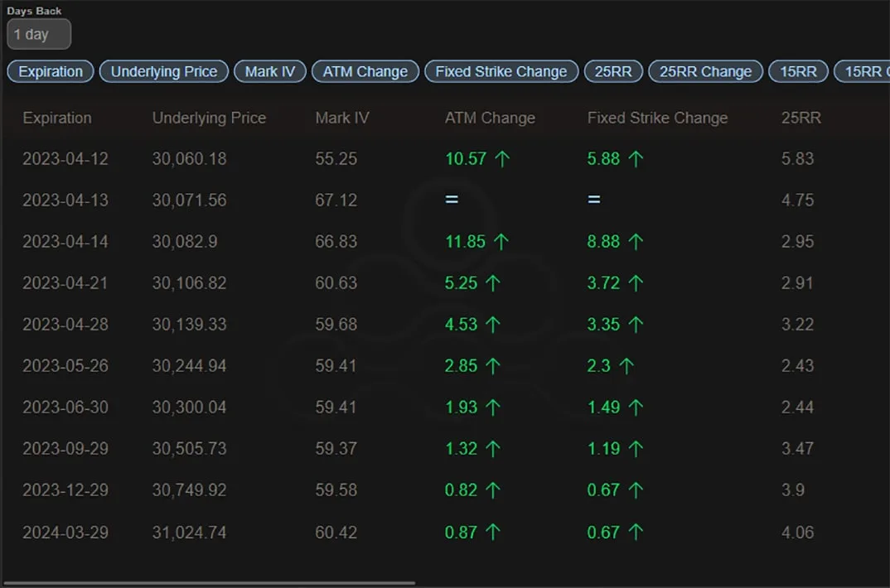Sort by Expiration column header

tap(56, 118)
